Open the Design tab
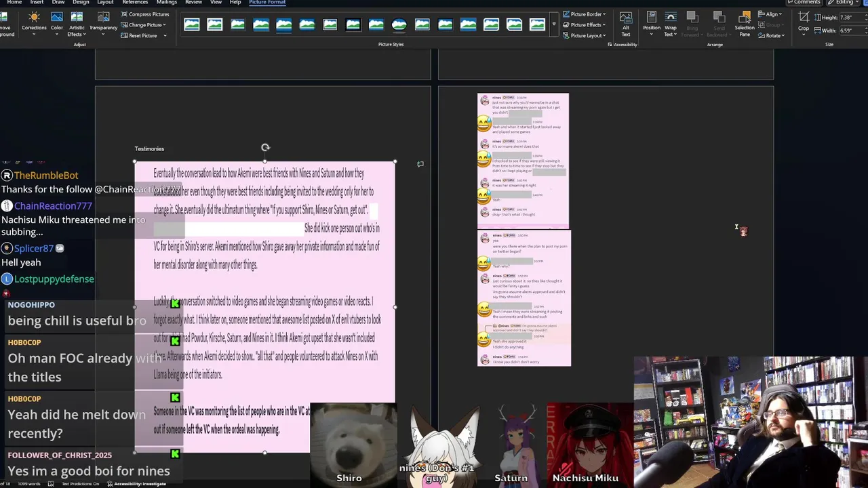Image resolution: width=868 pixels, height=488 pixels. tap(81, 2)
